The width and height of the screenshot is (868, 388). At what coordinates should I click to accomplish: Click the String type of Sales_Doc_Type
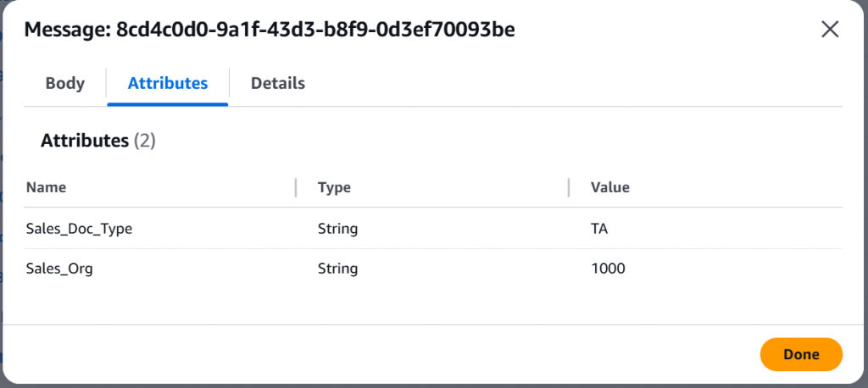(x=337, y=229)
